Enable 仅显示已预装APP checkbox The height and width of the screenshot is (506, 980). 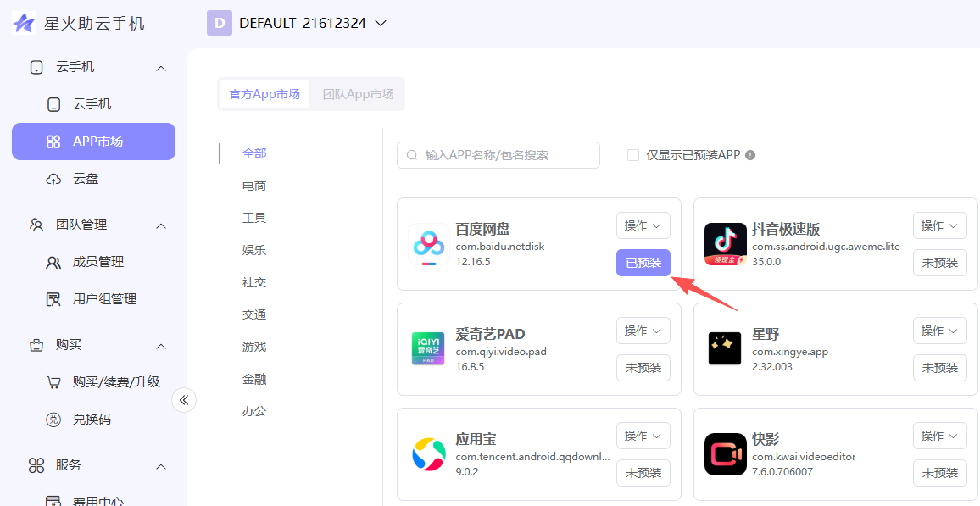point(632,155)
